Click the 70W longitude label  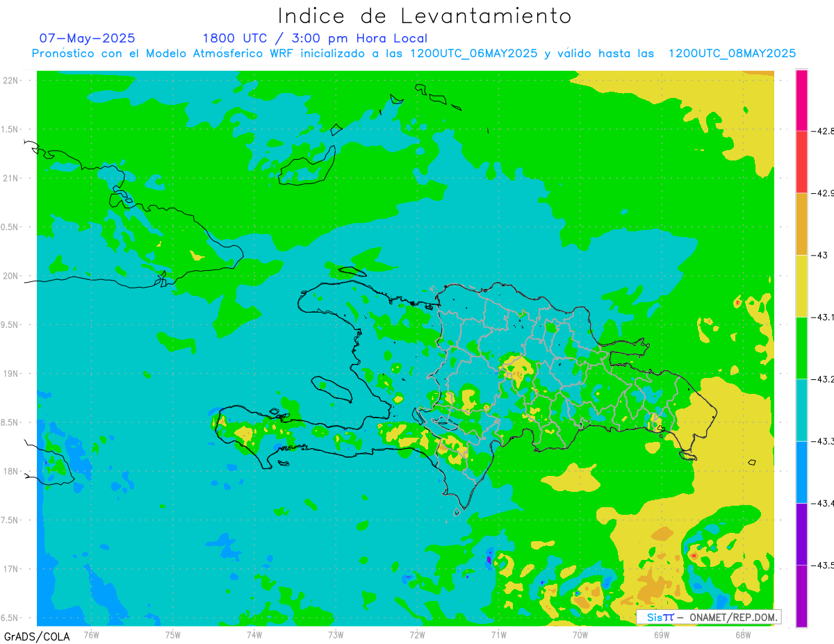tap(580, 635)
